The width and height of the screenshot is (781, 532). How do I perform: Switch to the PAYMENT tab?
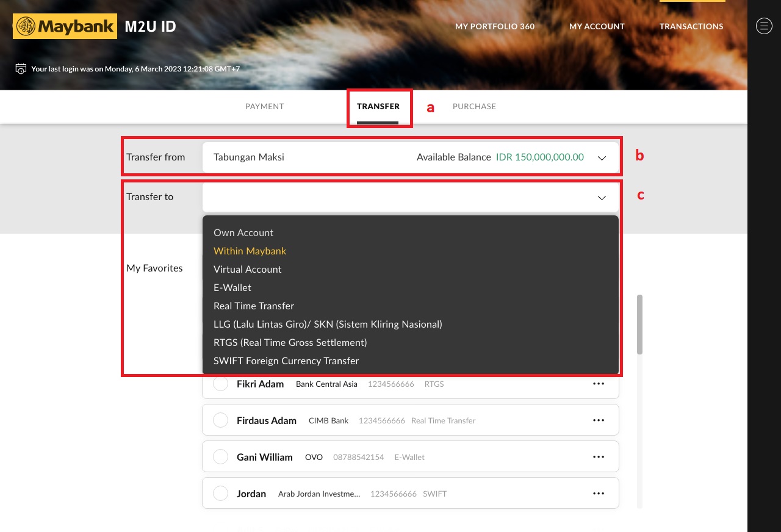click(x=264, y=106)
